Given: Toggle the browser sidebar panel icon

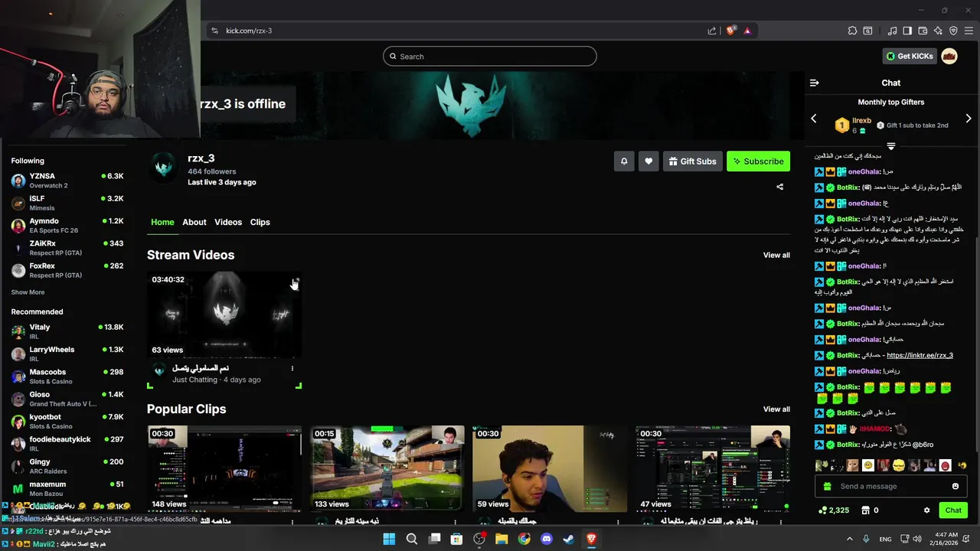Looking at the screenshot, I should (907, 31).
